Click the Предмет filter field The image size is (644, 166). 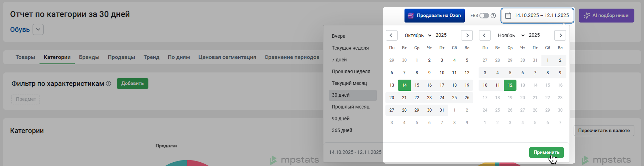point(26,99)
